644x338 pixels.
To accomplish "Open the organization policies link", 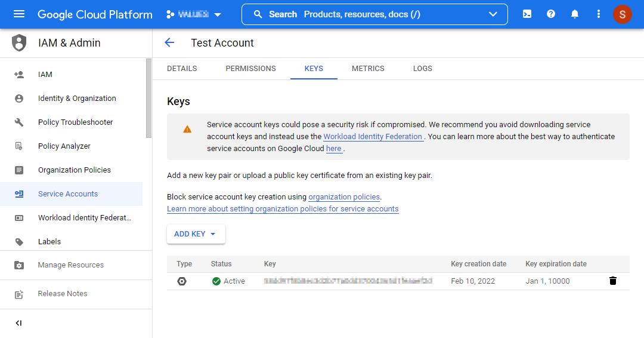I will click(x=344, y=197).
